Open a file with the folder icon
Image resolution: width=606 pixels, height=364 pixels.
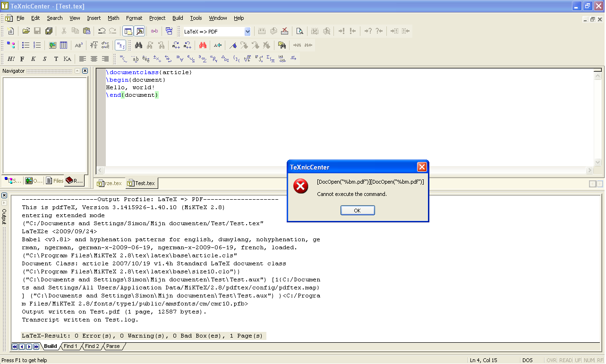pos(26,31)
